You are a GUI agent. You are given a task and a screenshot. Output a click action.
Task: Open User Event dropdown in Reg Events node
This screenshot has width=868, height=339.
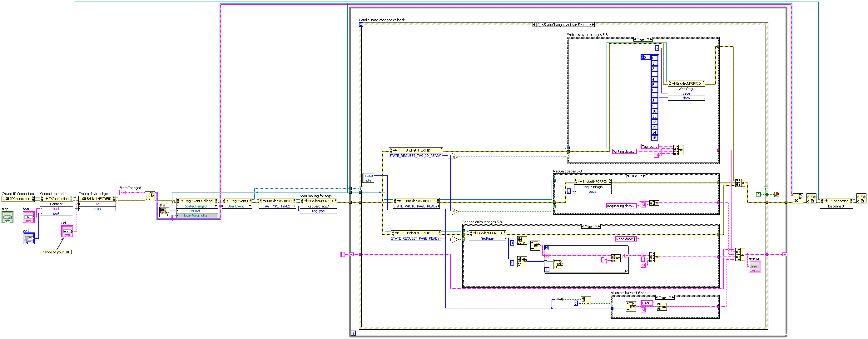click(x=250, y=206)
